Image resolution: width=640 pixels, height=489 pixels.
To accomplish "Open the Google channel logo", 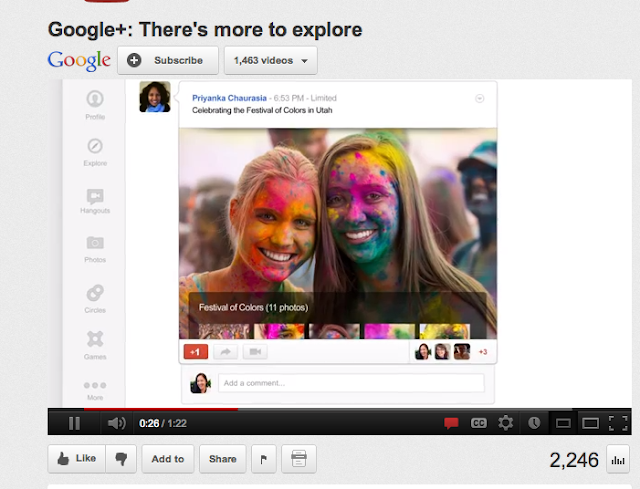I will pos(79,60).
